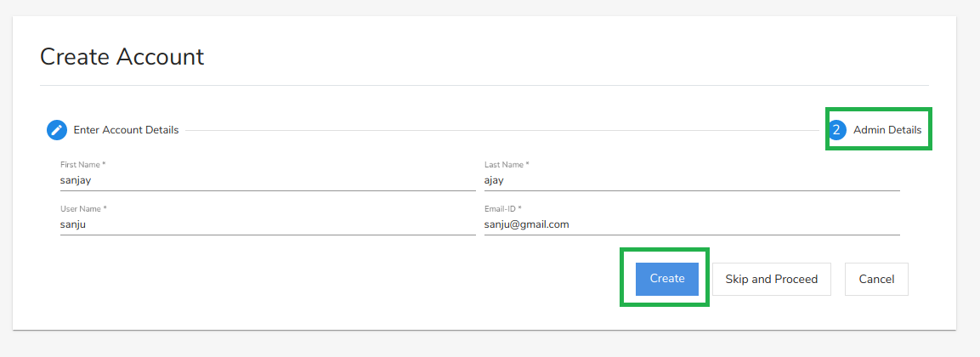Image resolution: width=980 pixels, height=357 pixels.
Task: Click the Email-ID label text
Action: [x=501, y=208]
